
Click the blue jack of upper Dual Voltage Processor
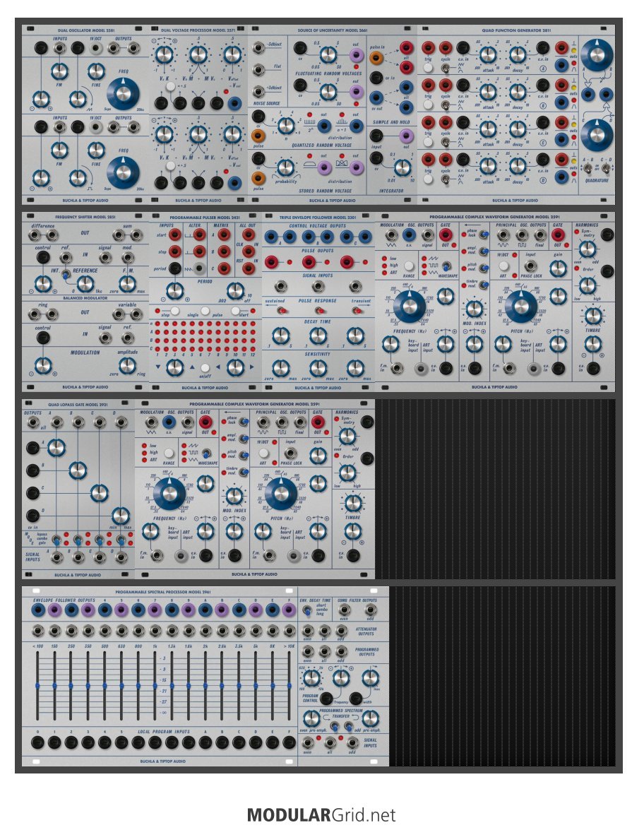(234, 102)
